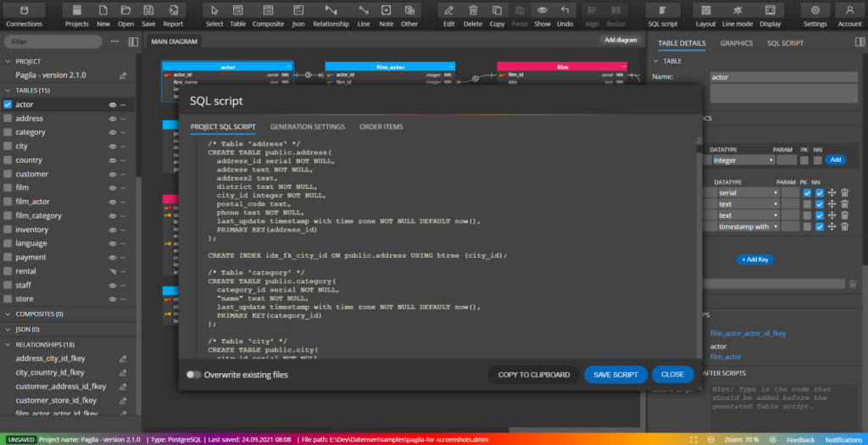This screenshot has height=445, width=868.
Task: Open Settings gear
Action: [x=815, y=15]
